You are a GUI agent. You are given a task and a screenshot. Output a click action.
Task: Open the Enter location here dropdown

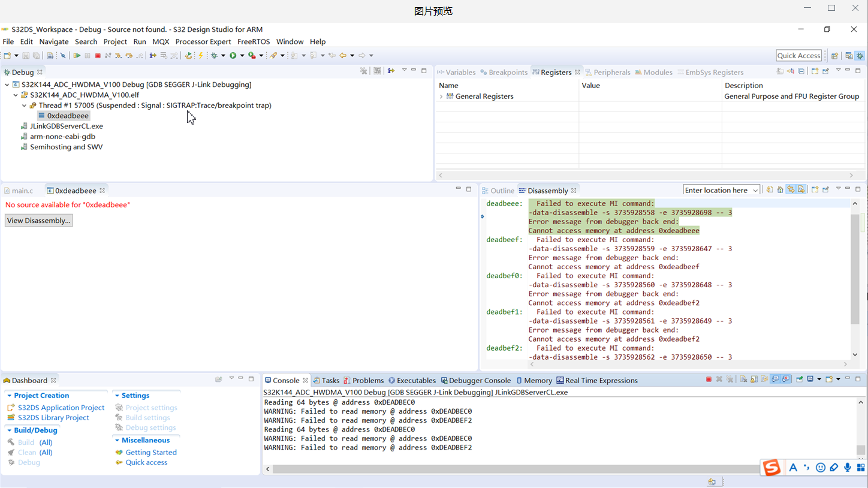[x=755, y=191]
